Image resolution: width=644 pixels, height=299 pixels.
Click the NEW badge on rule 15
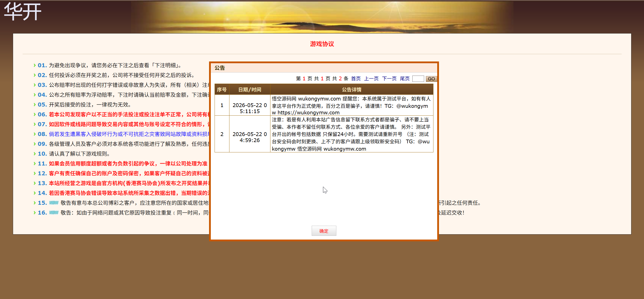[x=54, y=203]
